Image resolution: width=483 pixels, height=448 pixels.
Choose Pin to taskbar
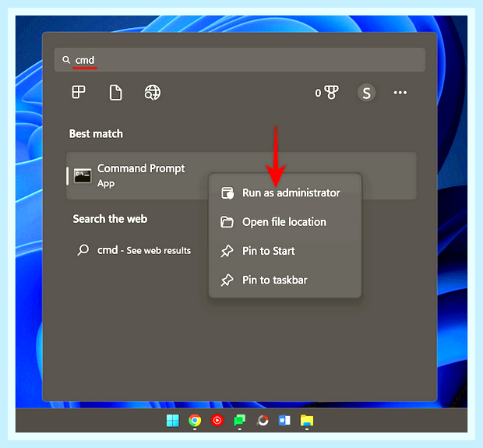click(x=285, y=280)
